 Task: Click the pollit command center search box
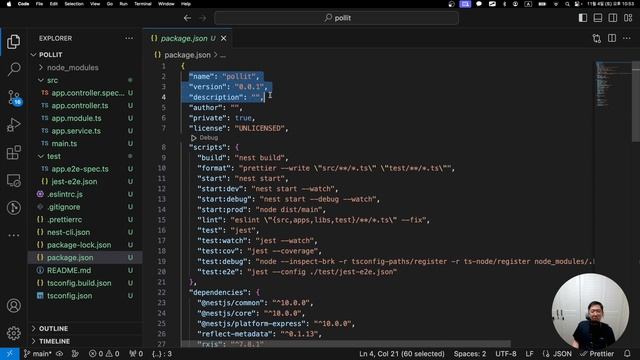point(336,18)
